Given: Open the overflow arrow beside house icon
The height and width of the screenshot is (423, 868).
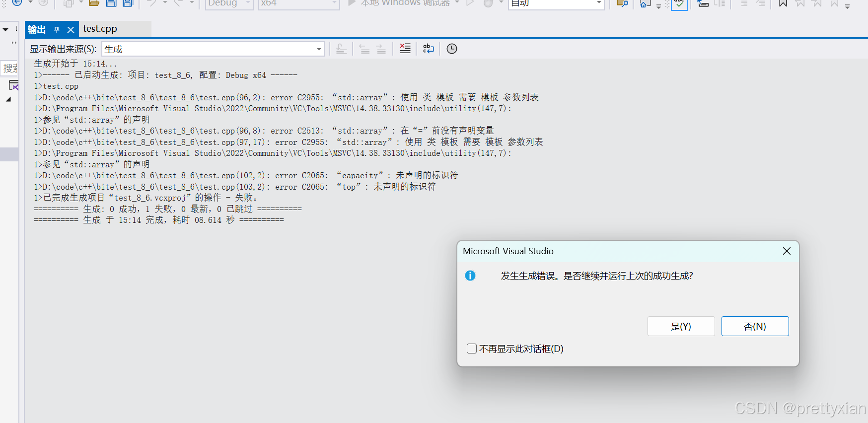Looking at the screenshot, I should [658, 6].
